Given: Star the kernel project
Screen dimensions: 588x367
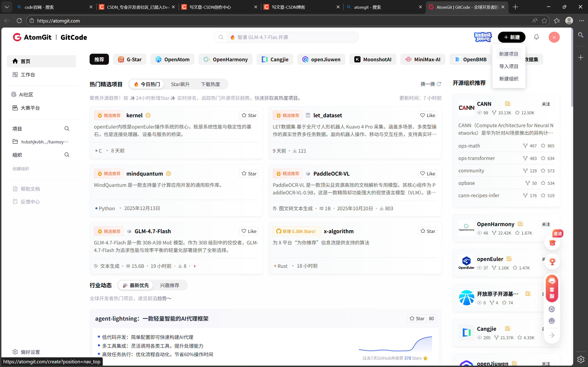Looking at the screenshot, I should click(x=249, y=115).
